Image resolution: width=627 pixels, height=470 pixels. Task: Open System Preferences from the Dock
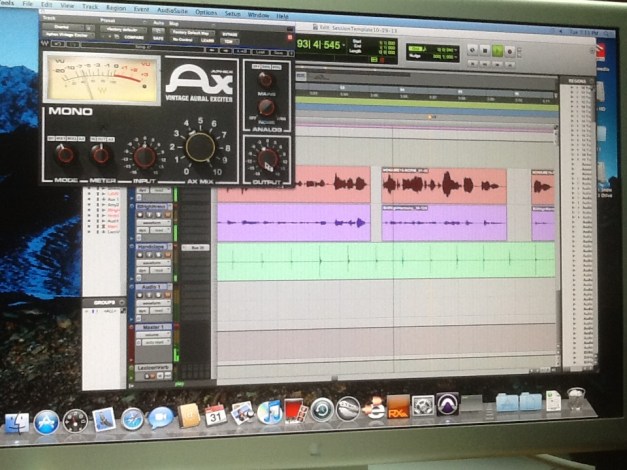(423, 405)
